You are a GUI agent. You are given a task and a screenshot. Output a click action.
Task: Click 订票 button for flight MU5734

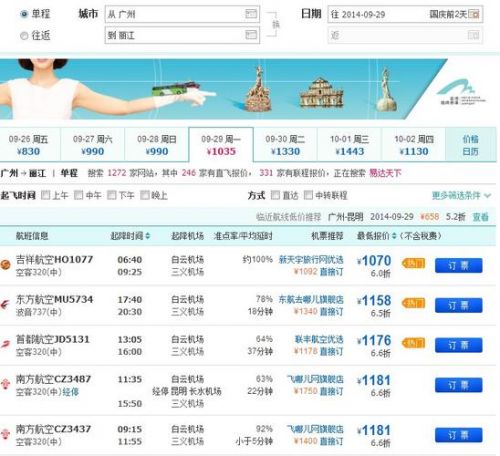pos(458,305)
